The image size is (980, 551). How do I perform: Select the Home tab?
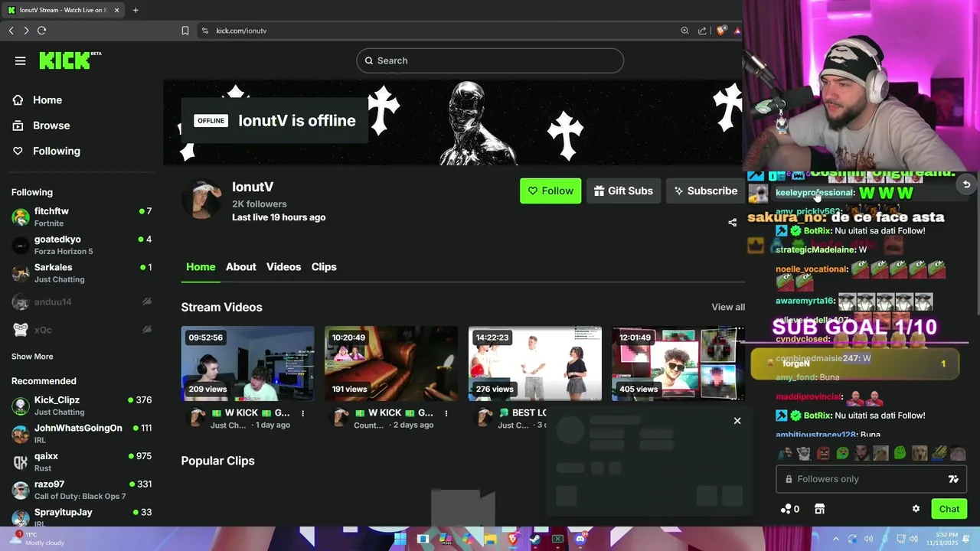point(201,267)
